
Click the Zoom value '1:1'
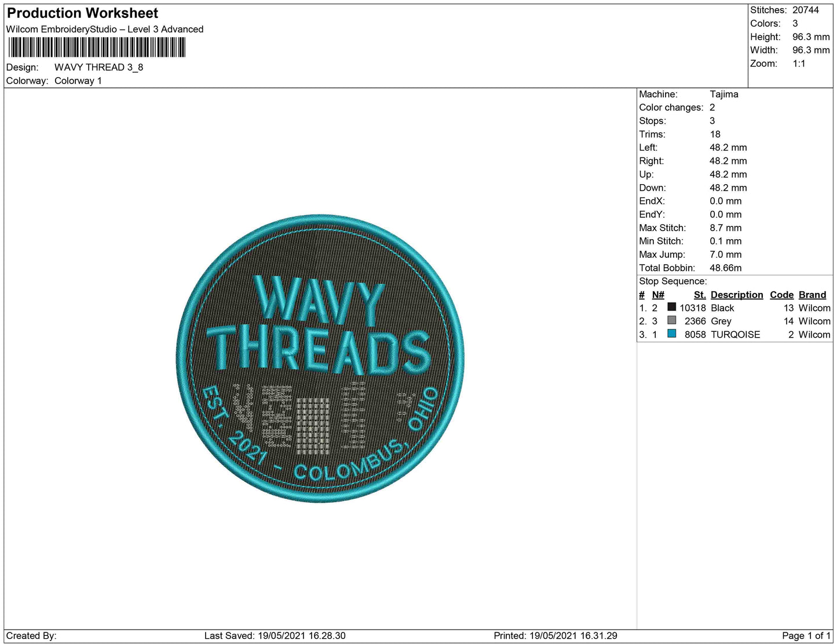click(x=799, y=64)
